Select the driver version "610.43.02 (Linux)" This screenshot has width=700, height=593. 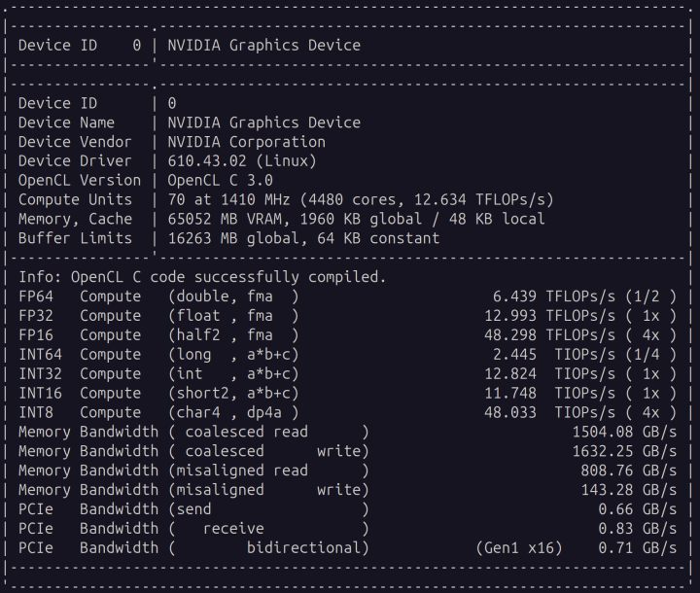click(242, 160)
